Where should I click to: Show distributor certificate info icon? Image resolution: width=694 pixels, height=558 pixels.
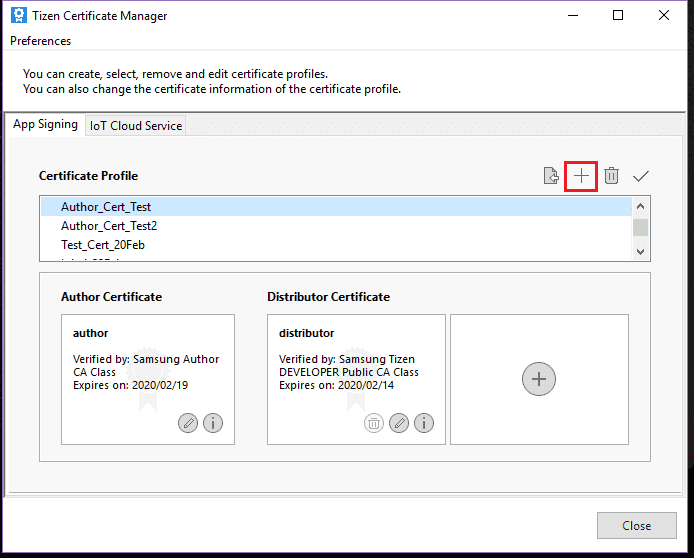tap(424, 423)
